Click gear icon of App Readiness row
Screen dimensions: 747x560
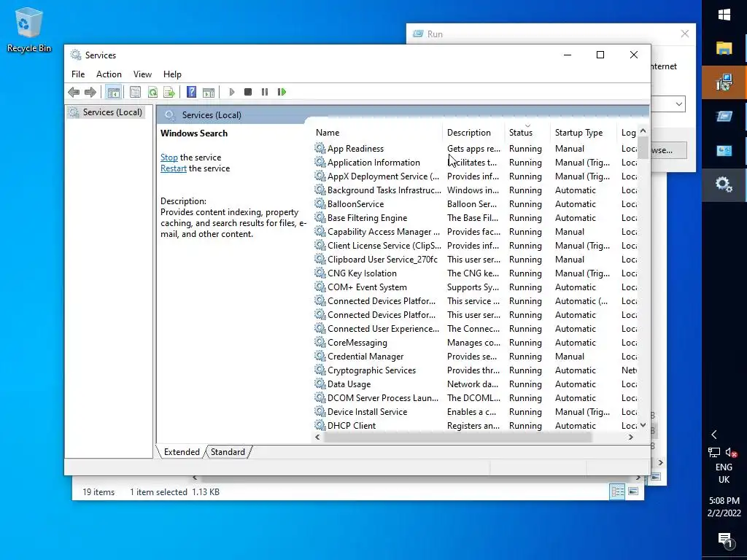click(x=320, y=149)
